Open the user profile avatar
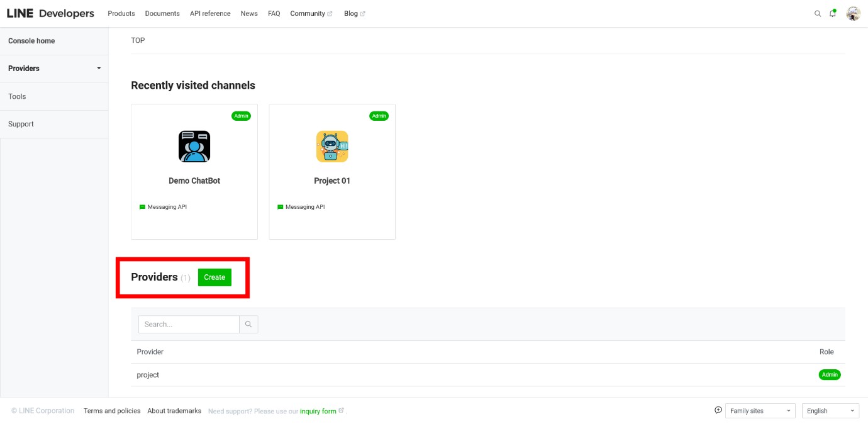The image size is (868, 424). click(853, 13)
